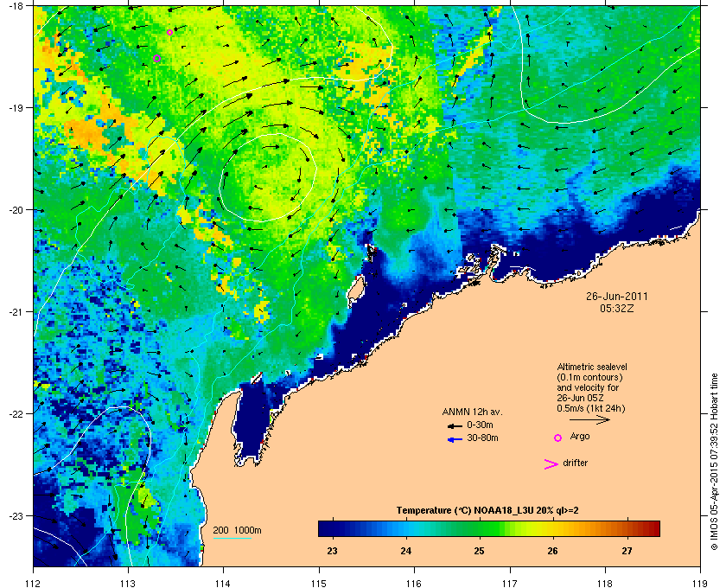Click the -21 latitude axis label
Image resolution: width=726 pixels, height=588 pixels.
16,311
